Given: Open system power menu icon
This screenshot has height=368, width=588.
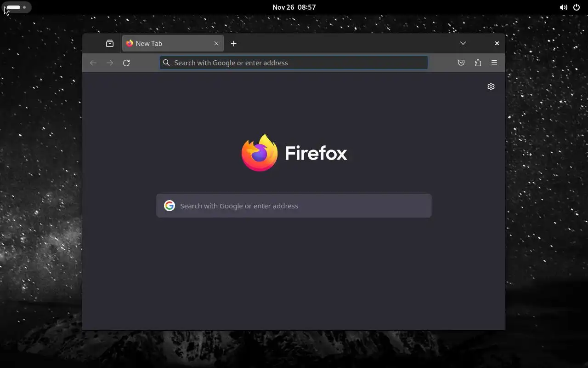Looking at the screenshot, I should pos(577,7).
